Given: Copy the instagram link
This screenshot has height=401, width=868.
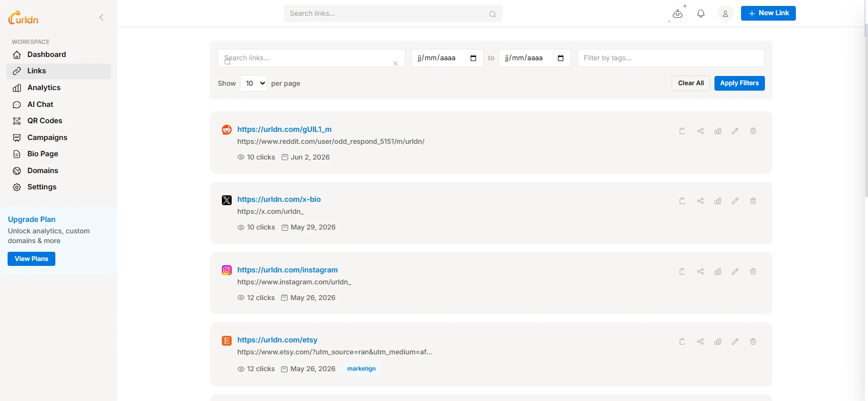Looking at the screenshot, I should (x=682, y=271).
